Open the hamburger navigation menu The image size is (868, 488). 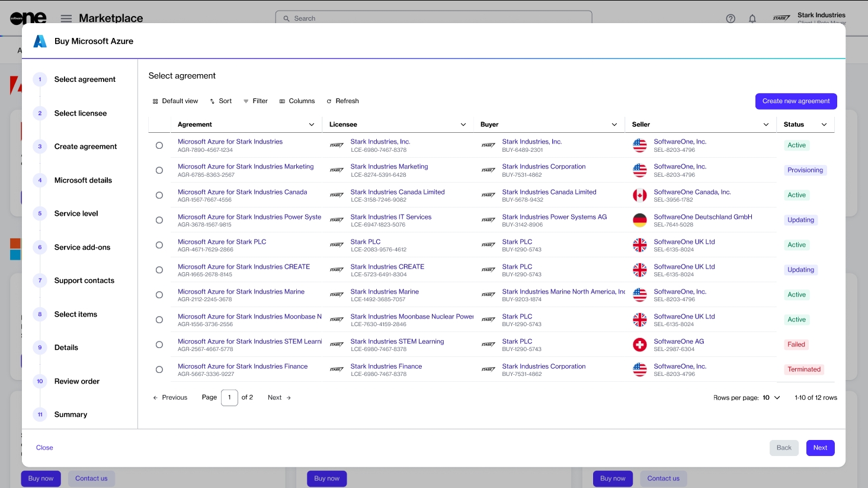pyautogui.click(x=66, y=18)
